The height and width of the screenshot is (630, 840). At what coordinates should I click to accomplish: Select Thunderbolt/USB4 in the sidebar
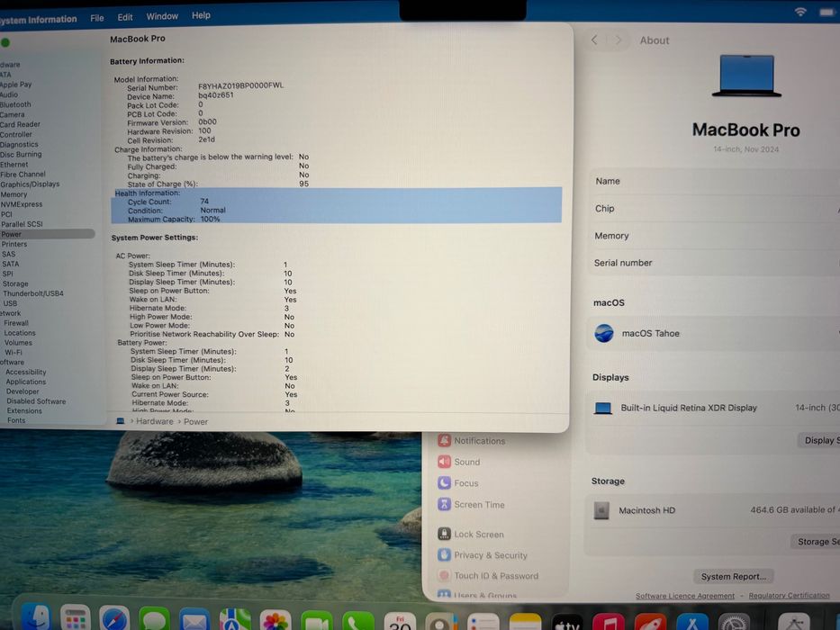[33, 293]
